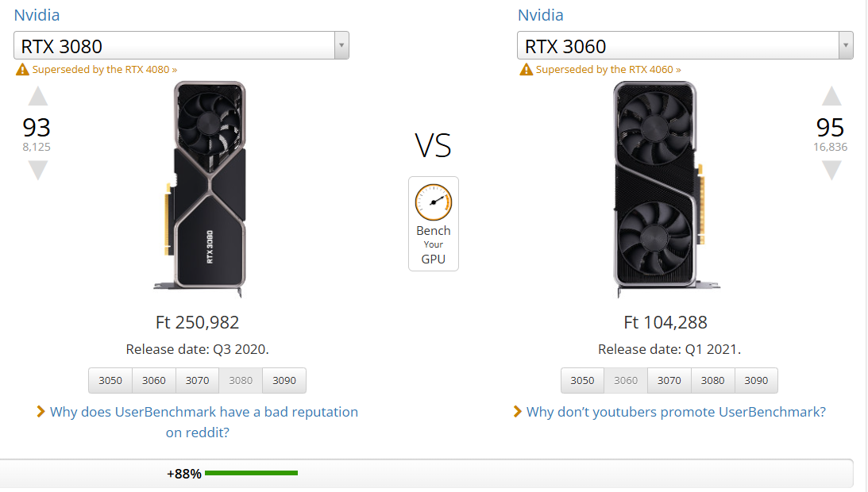Click the RTX 3060 product image
Viewport: 868px width, 492px height.
point(658,189)
